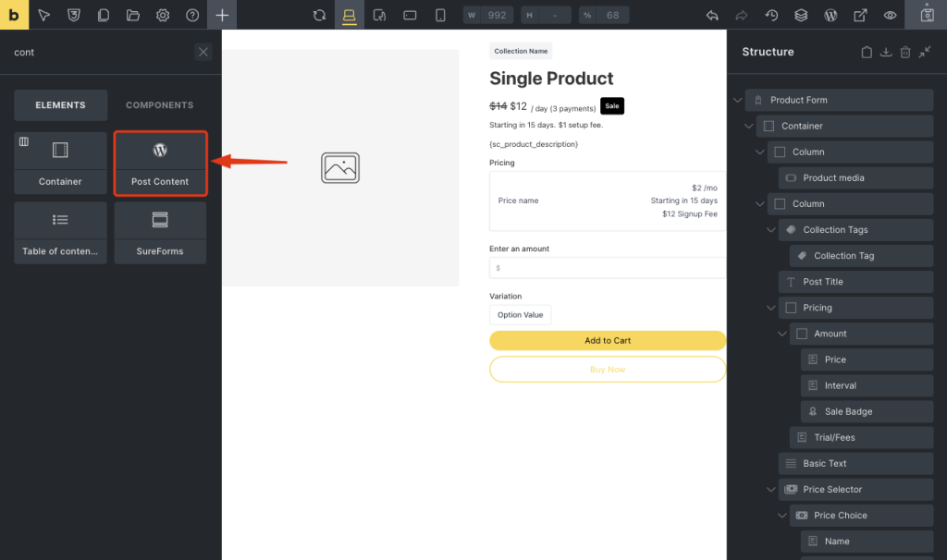Viewport: 947px width, 560px height.
Task: Click the Enter an amount field
Action: click(x=608, y=268)
